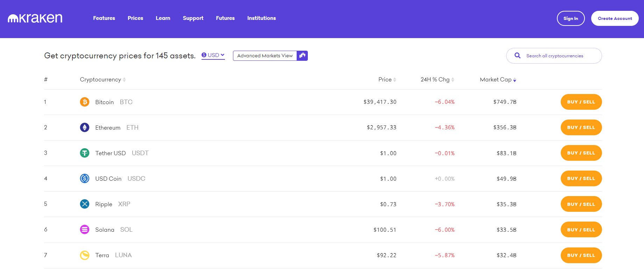Sort by Cryptocurrency column
Screen dimensions: 644x274
(102, 80)
